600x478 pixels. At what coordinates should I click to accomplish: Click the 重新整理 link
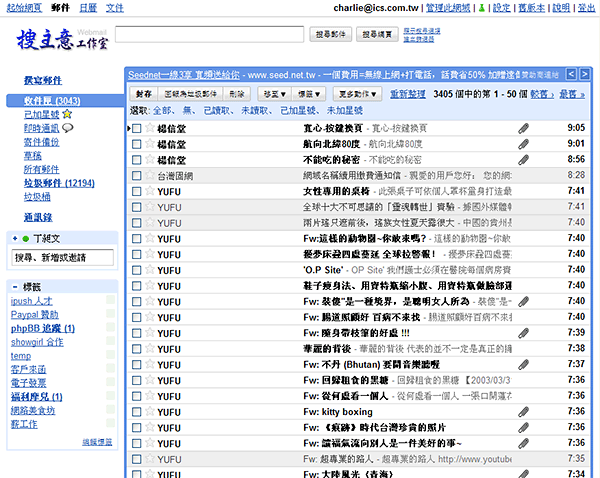408,94
